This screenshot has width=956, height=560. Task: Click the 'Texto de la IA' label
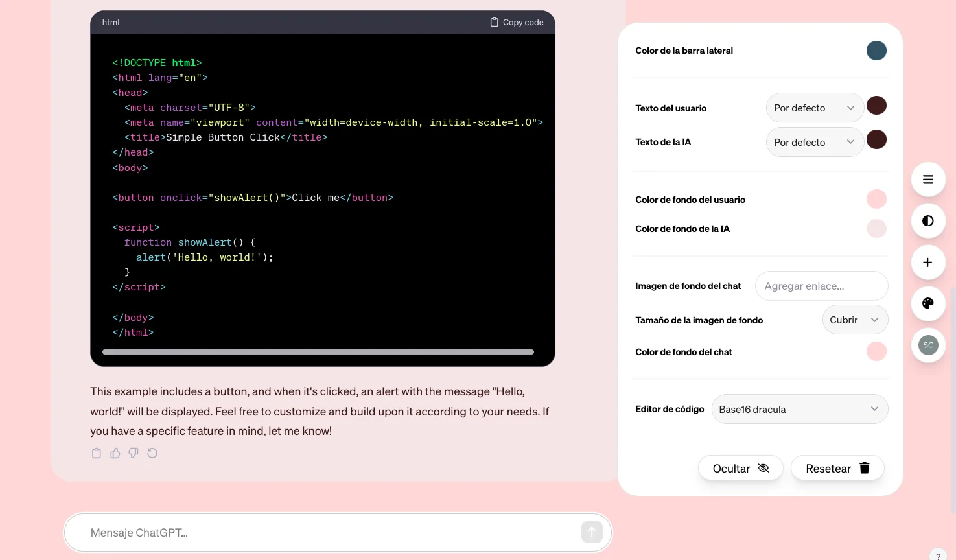click(663, 142)
